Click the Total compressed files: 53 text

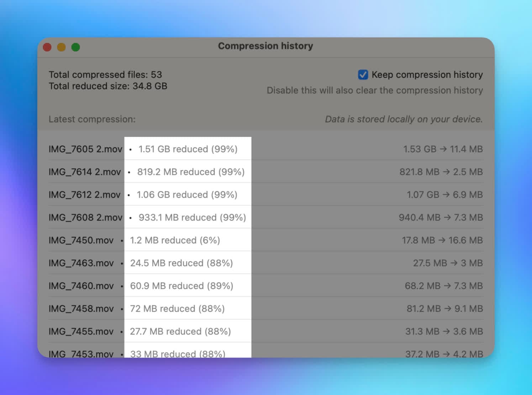tap(105, 74)
